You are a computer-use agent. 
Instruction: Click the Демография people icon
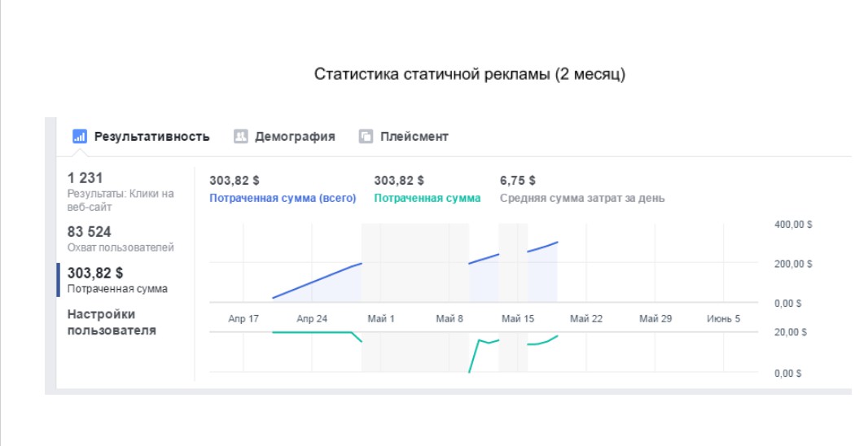click(x=241, y=137)
